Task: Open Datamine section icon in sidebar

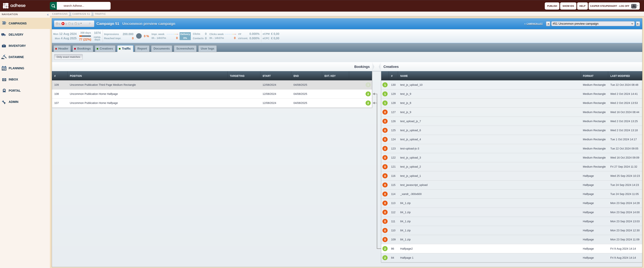Action: click(4, 57)
